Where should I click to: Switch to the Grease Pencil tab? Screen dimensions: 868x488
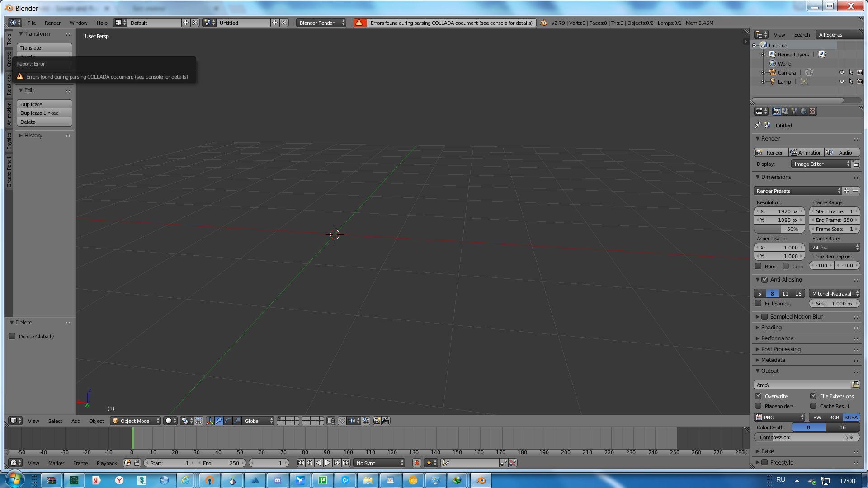(x=9, y=172)
